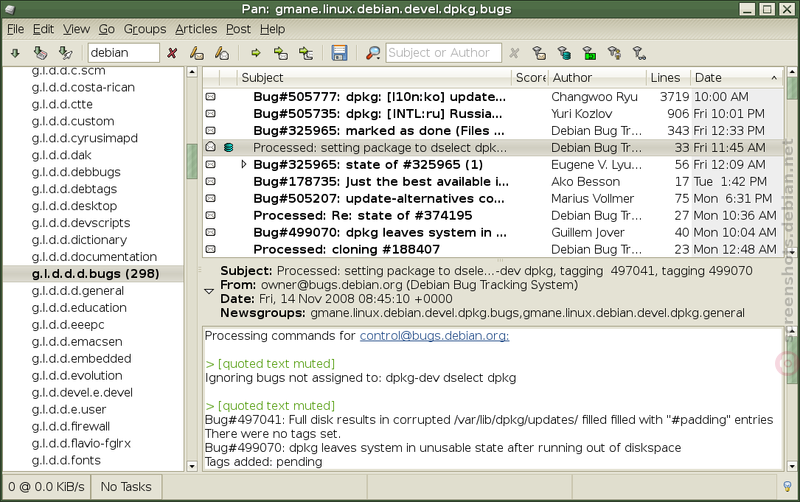Sort articles by Author column
The image size is (800, 502).
point(597,78)
